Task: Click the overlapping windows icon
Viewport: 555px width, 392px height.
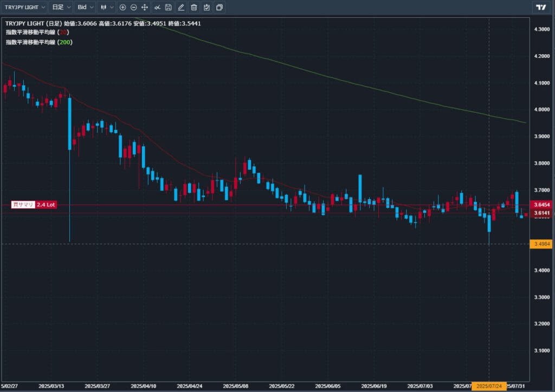Action: point(219,7)
